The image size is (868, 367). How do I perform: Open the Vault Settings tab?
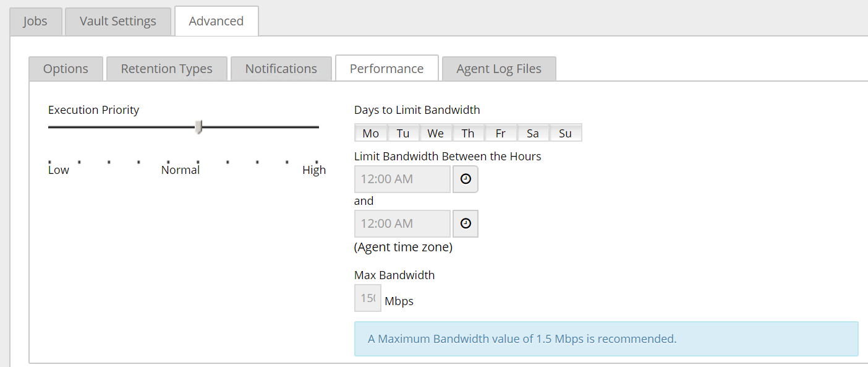pos(117,20)
